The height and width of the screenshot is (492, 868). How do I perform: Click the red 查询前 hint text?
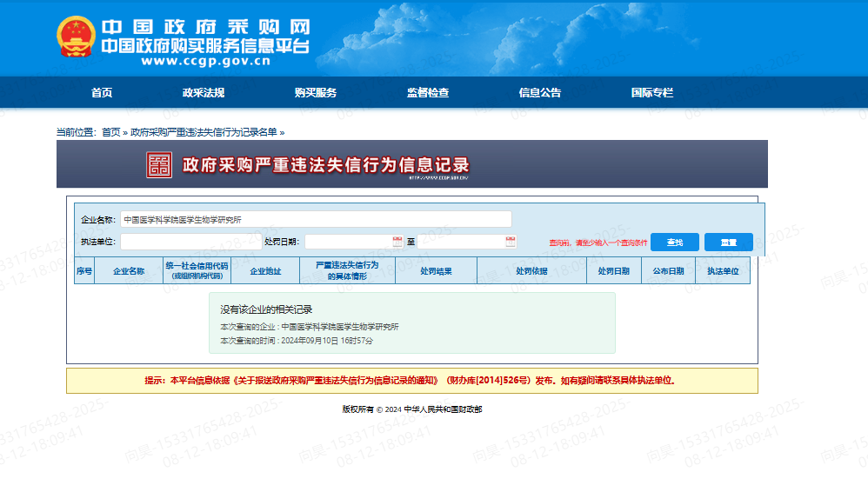coord(598,243)
